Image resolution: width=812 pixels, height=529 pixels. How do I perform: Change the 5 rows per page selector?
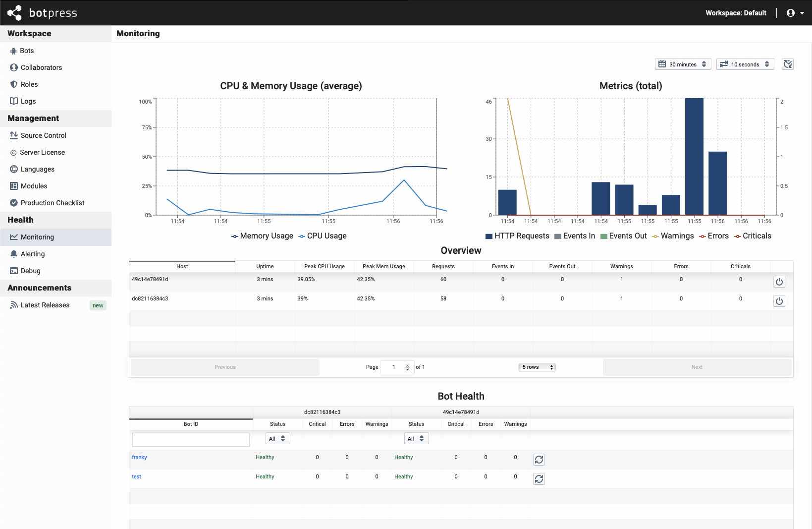[x=537, y=367]
